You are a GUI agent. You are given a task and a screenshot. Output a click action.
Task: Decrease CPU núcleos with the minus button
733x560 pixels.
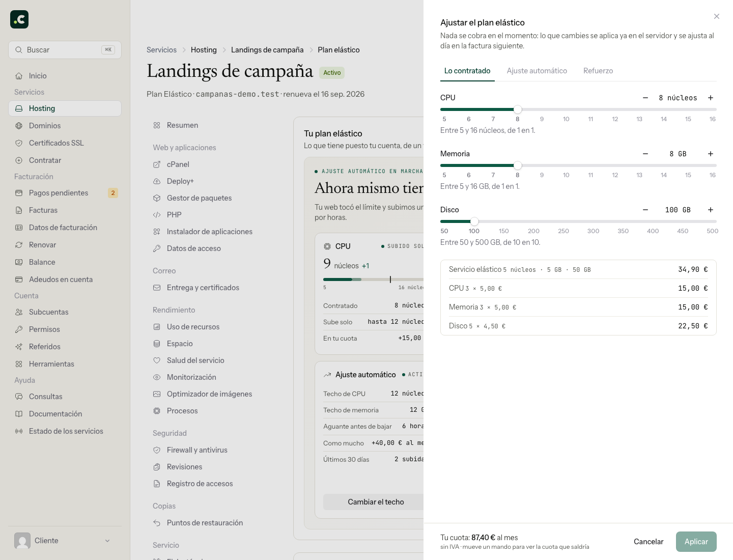(645, 98)
